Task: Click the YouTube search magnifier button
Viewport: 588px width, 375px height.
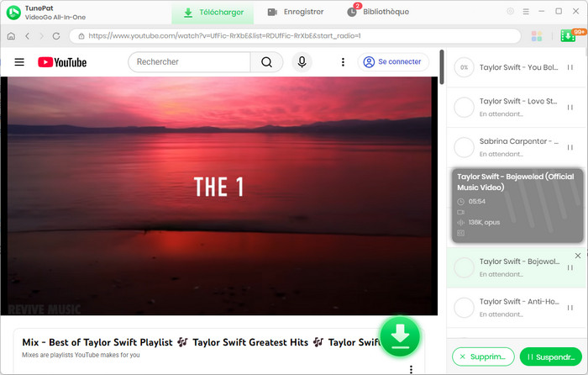Action: (266, 62)
